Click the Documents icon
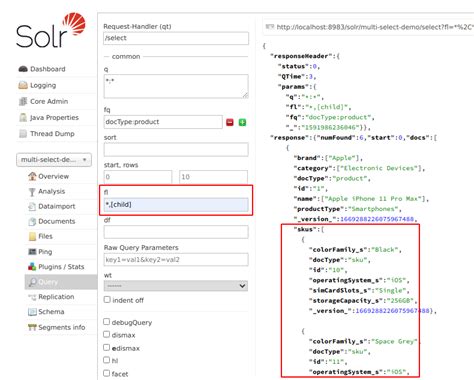 click(32, 221)
